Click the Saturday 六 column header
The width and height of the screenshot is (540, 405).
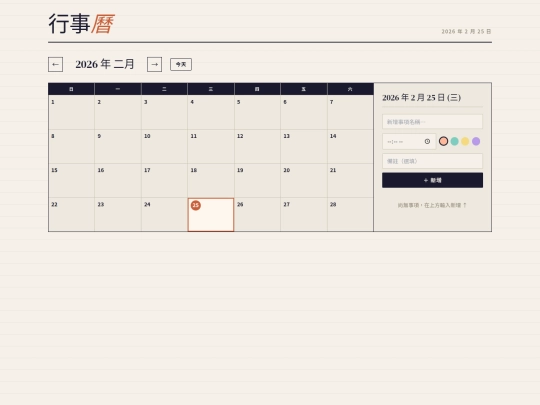coord(350,89)
